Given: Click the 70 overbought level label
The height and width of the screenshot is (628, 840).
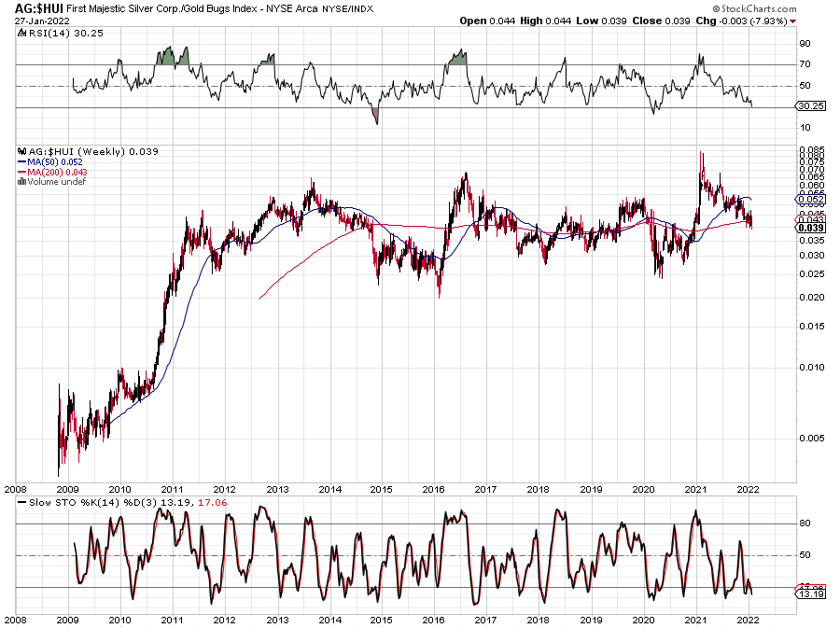Looking at the screenshot, I should (x=805, y=64).
